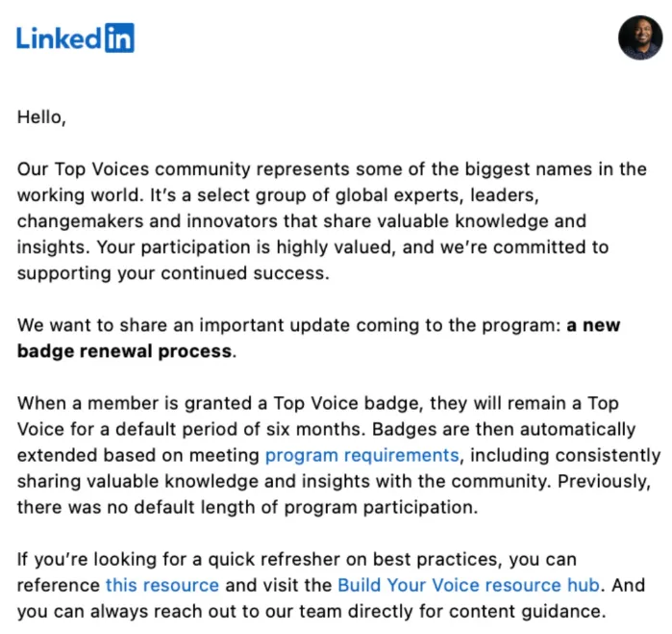Screen dimensions: 672x634
Task: Open the profile avatar photo
Action: 639,37
